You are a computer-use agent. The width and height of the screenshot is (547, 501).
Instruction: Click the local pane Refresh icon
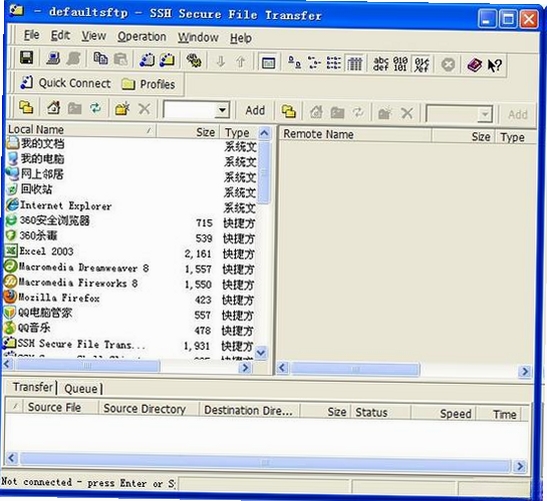click(x=95, y=109)
